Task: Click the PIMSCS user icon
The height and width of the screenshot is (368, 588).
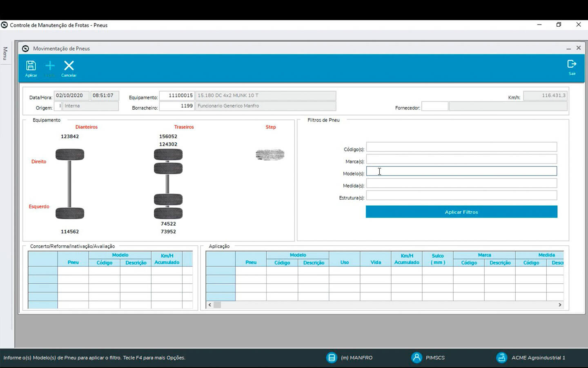Action: 416,357
